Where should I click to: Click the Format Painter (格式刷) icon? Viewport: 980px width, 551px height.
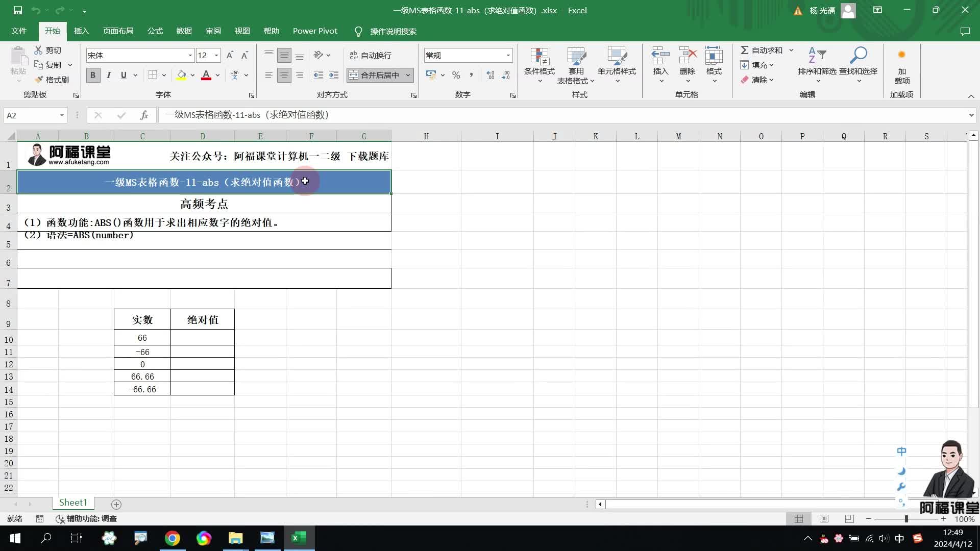[38, 80]
